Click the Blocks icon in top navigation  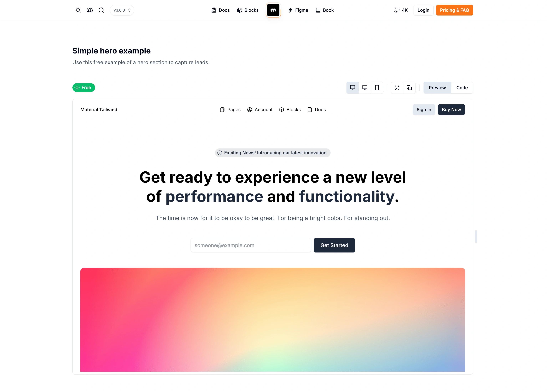[240, 10]
